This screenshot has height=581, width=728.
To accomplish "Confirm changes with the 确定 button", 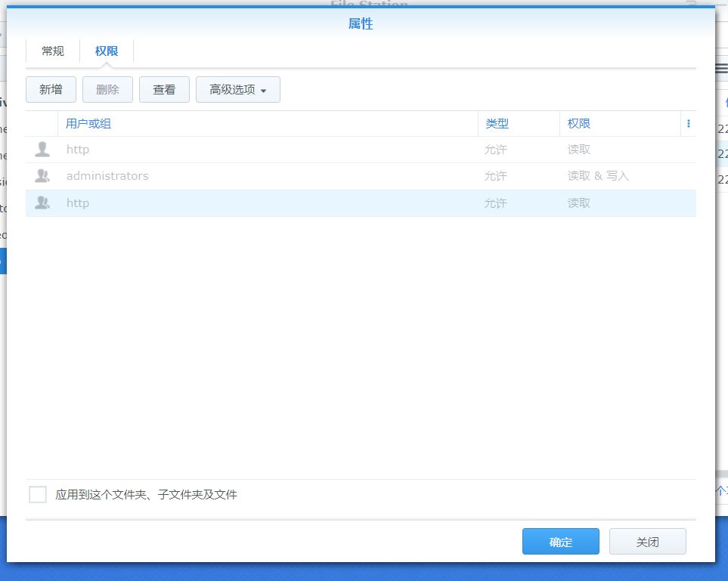I will [560, 541].
